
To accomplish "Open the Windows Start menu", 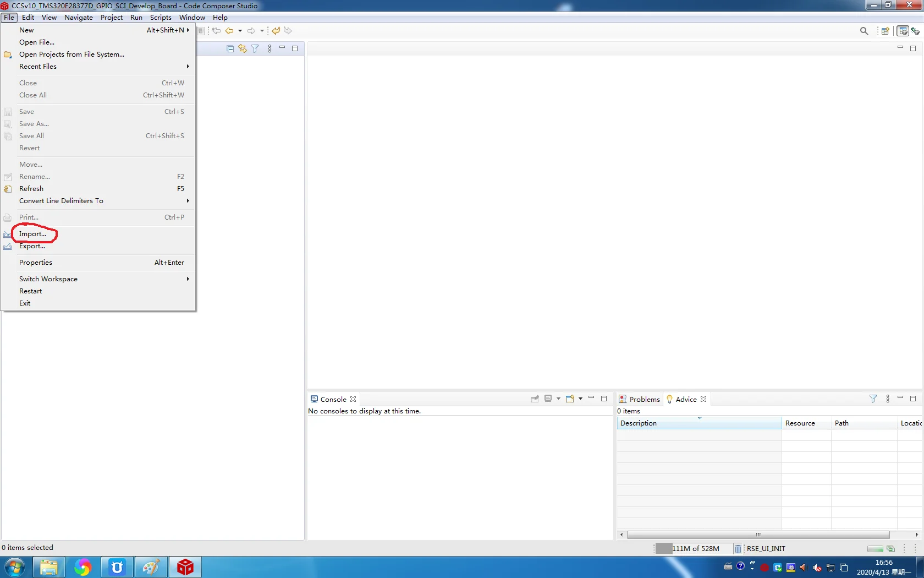I will tap(15, 567).
